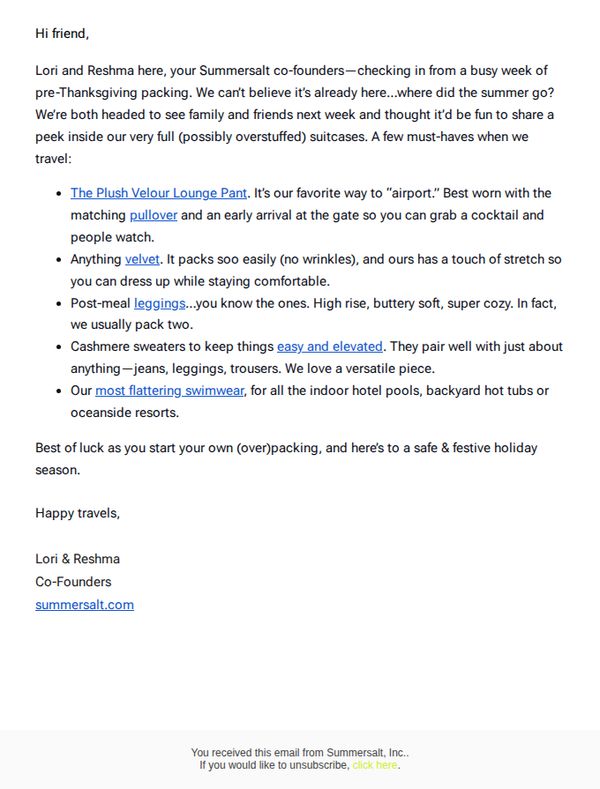Click the bullet before Our most flattering swimwear
The height and width of the screenshot is (789, 600).
coord(59,391)
